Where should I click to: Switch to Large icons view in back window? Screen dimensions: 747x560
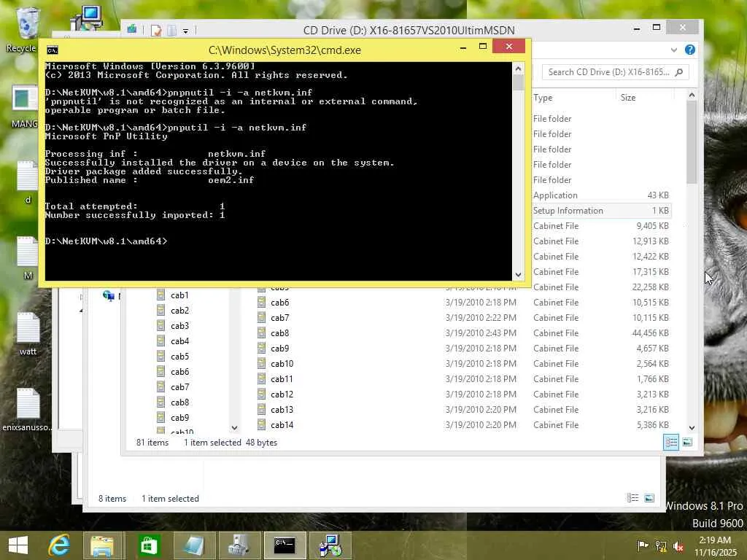(649, 498)
